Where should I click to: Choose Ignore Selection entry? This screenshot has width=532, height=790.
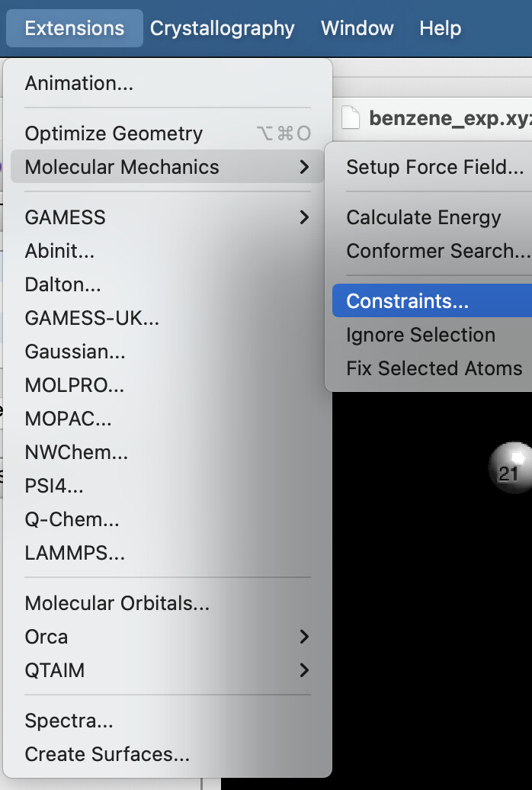coord(420,335)
